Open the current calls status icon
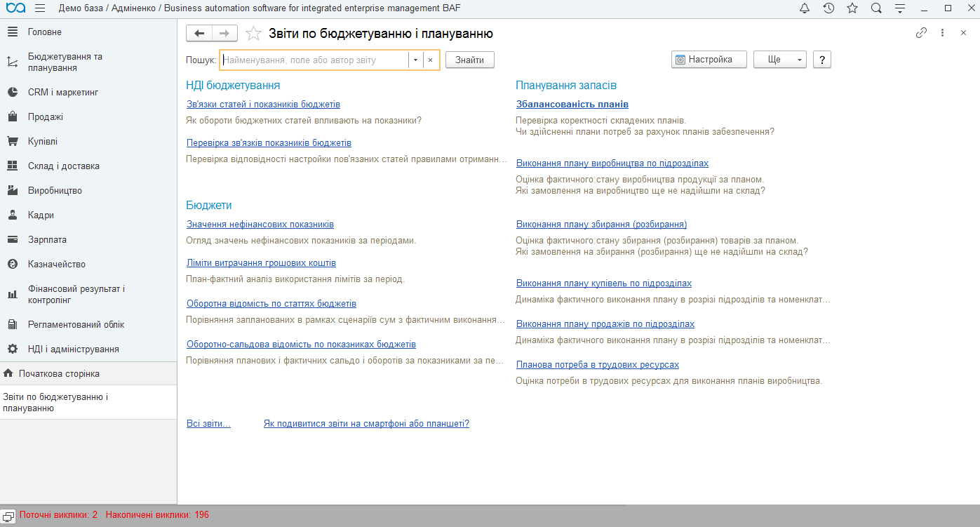Viewport: 980px width, 527px height. click(x=8, y=515)
